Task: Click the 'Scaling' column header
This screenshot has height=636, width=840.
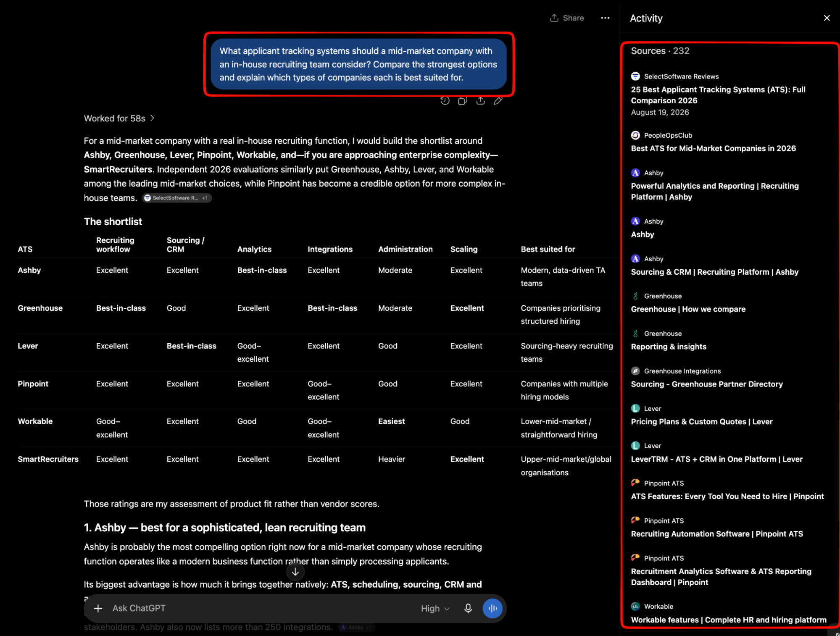Action: (463, 249)
